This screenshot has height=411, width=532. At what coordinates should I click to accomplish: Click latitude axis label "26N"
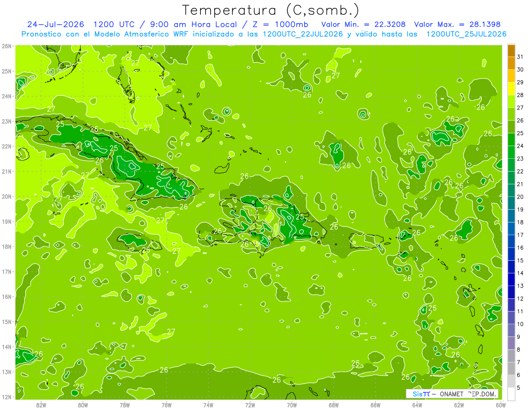[x=7, y=46]
